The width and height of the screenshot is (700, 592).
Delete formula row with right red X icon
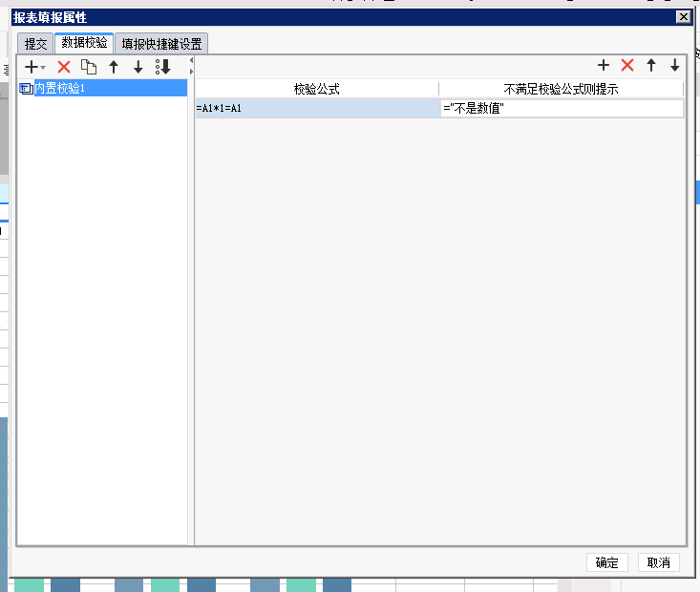tap(627, 66)
